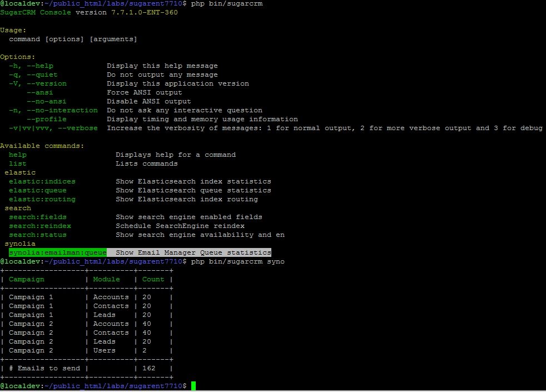
Task: Click the 'php bin/sugarcrm syno' command
Action: point(238,261)
